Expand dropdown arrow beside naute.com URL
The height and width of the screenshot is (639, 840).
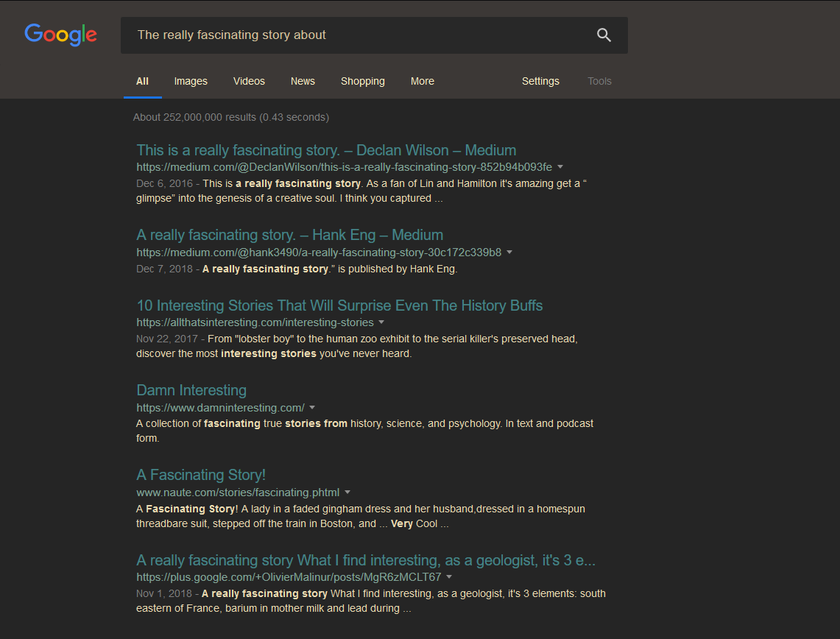tap(347, 492)
